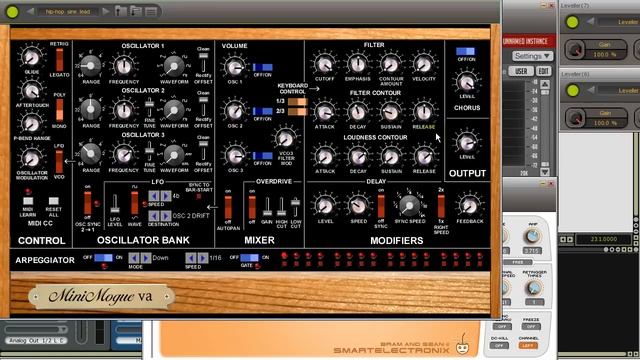Toggle OSC 2 volume Off/On switch
640x360 pixels.
[x=262, y=111]
